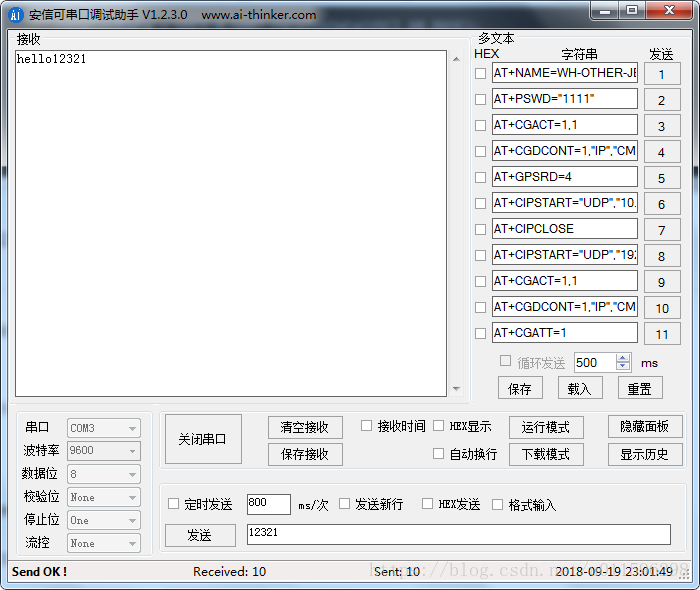The image size is (700, 590).
Task: Click the AT+CGATT=1 string field
Action: 565,333
